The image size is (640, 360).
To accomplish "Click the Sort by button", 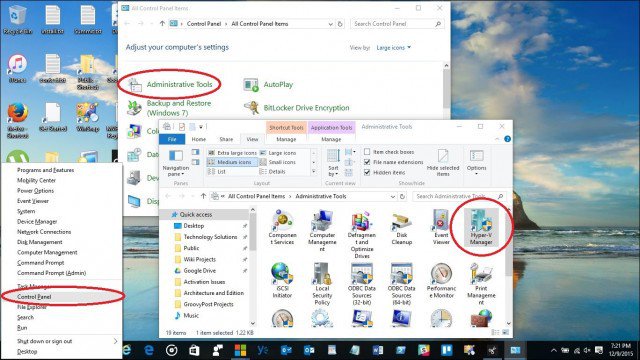I will pos(333,163).
